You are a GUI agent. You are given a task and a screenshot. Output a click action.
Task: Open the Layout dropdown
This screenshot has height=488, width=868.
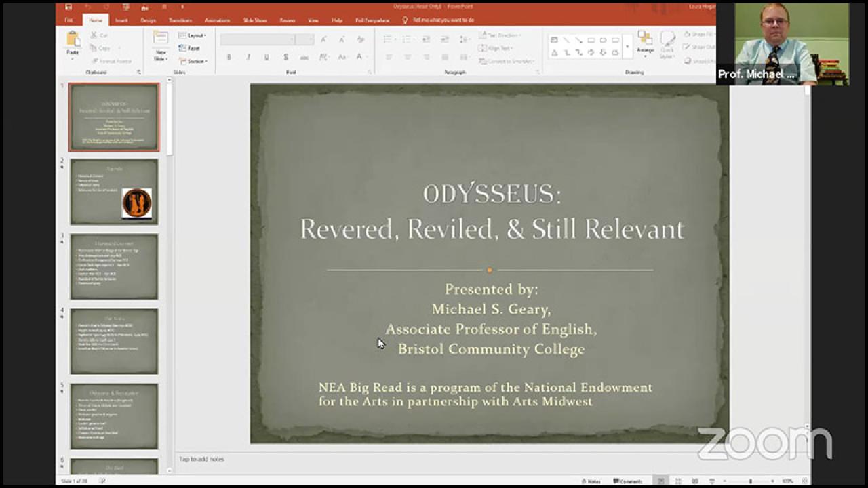click(193, 35)
